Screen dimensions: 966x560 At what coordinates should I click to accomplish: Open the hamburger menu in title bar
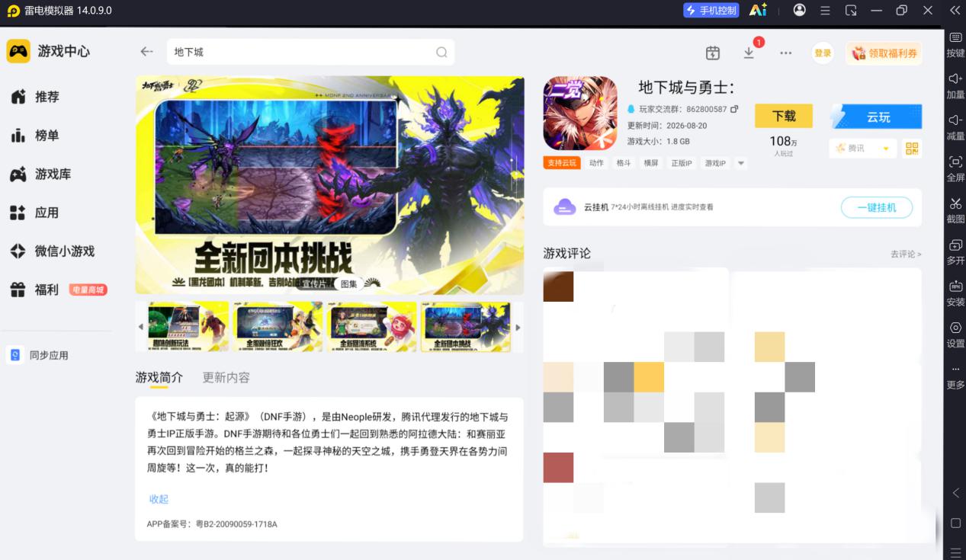[x=825, y=10]
